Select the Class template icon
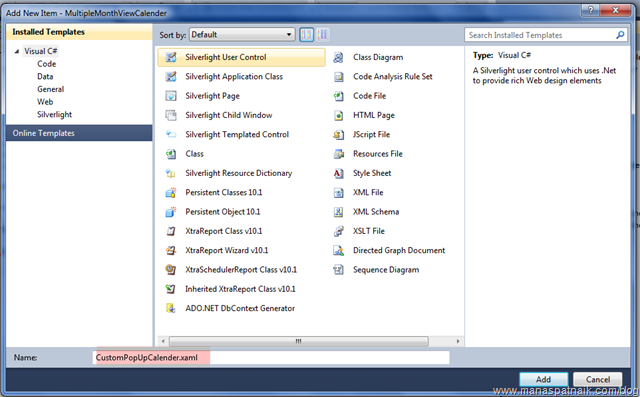 tap(171, 154)
